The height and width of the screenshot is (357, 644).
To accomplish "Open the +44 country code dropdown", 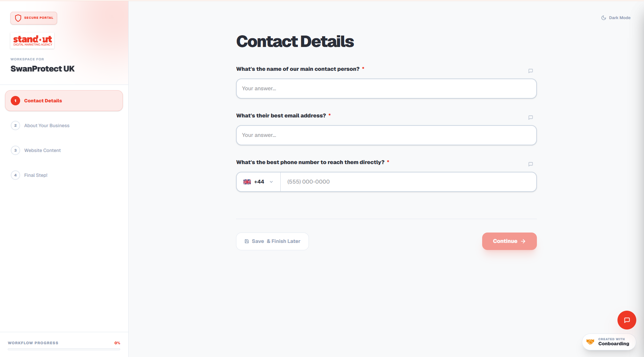I will pyautogui.click(x=259, y=182).
